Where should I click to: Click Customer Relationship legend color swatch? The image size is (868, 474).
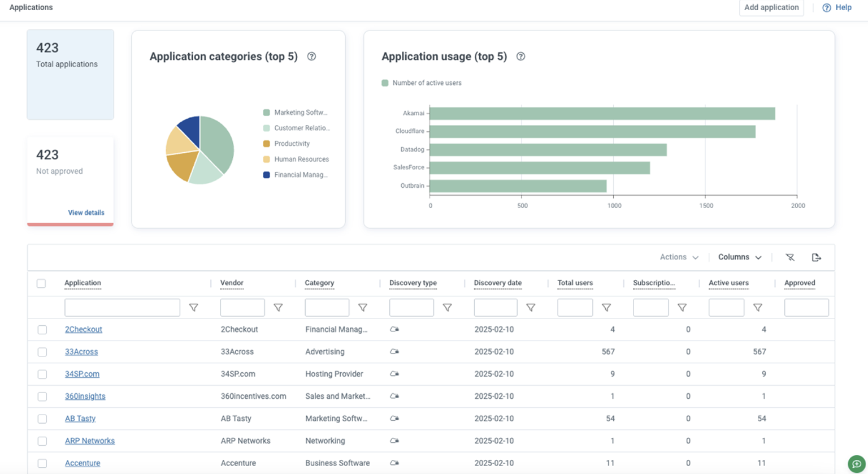266,128
